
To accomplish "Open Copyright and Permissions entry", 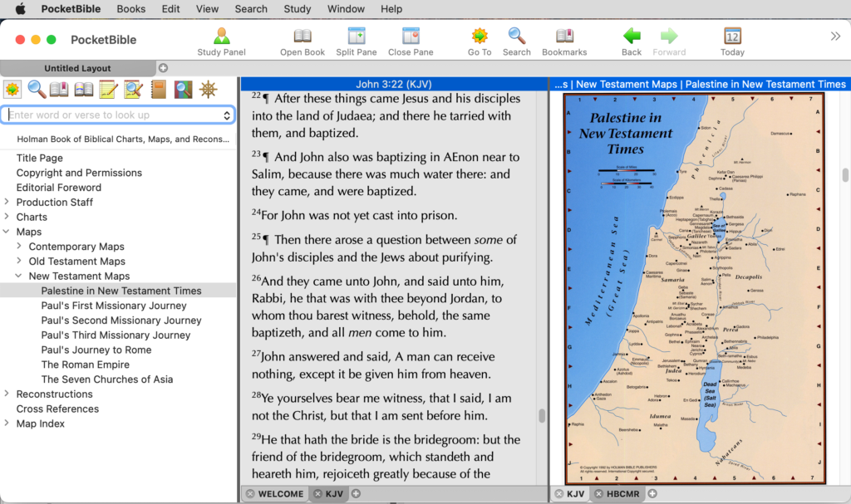I will [x=79, y=173].
